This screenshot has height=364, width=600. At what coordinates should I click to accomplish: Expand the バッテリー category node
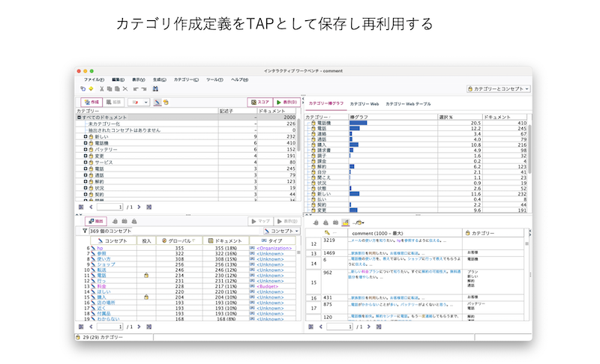(85, 149)
